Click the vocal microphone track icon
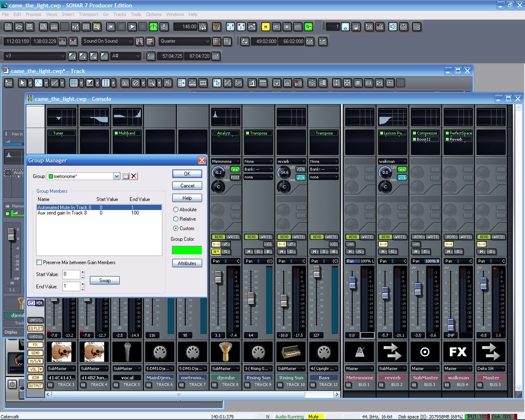The width and height of the screenshot is (525, 420). (x=127, y=352)
